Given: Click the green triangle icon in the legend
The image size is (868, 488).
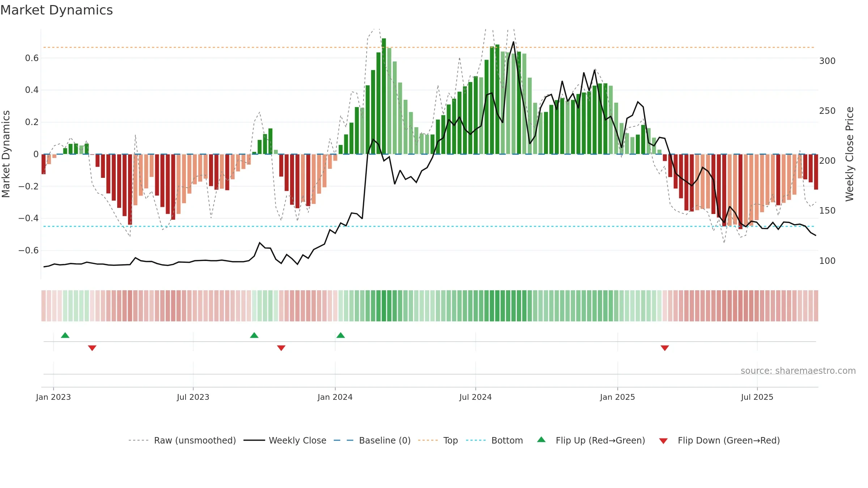Looking at the screenshot, I should (x=541, y=440).
